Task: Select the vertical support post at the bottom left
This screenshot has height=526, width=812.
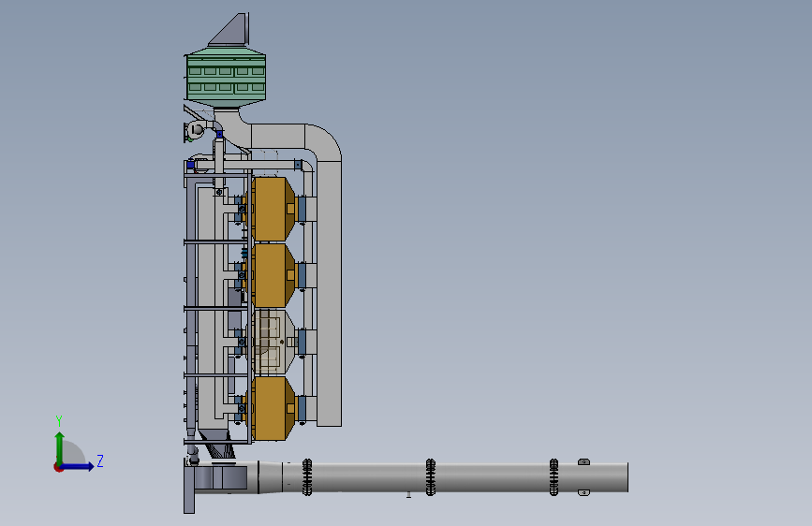Action: (189, 485)
